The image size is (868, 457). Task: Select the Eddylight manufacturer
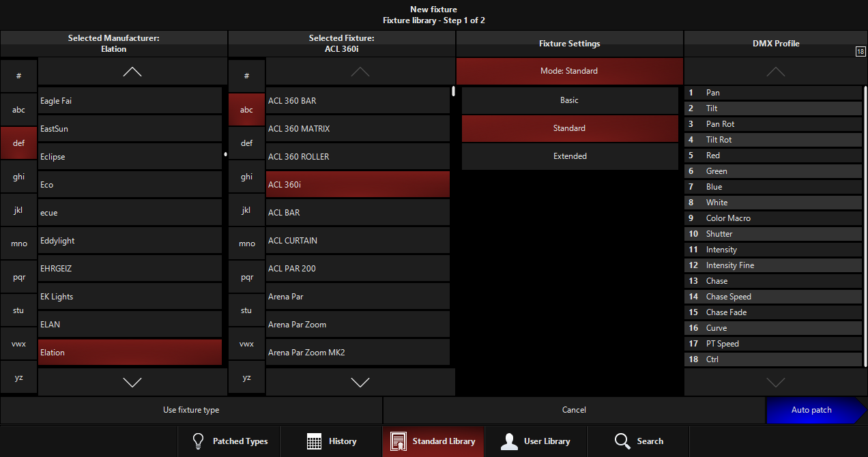[130, 240]
